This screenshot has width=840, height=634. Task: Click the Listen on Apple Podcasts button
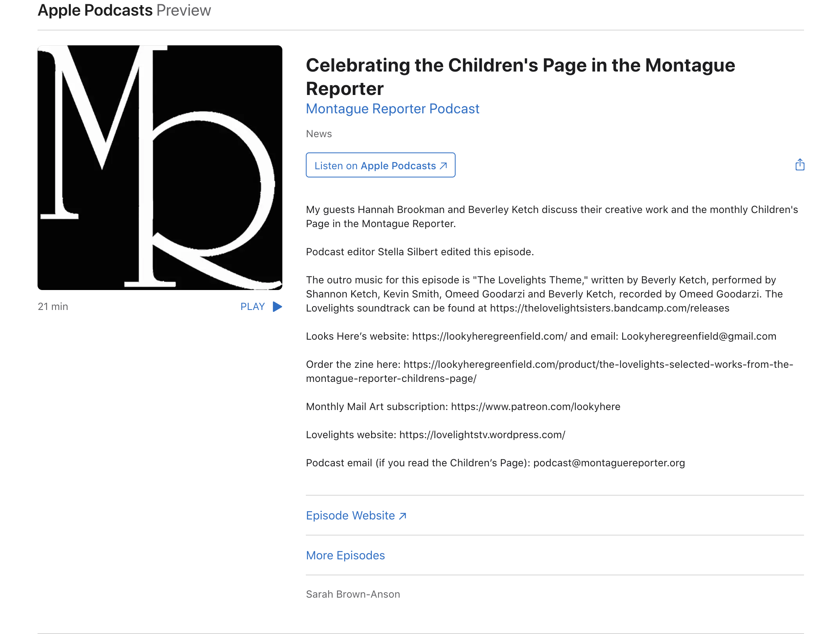[380, 165]
